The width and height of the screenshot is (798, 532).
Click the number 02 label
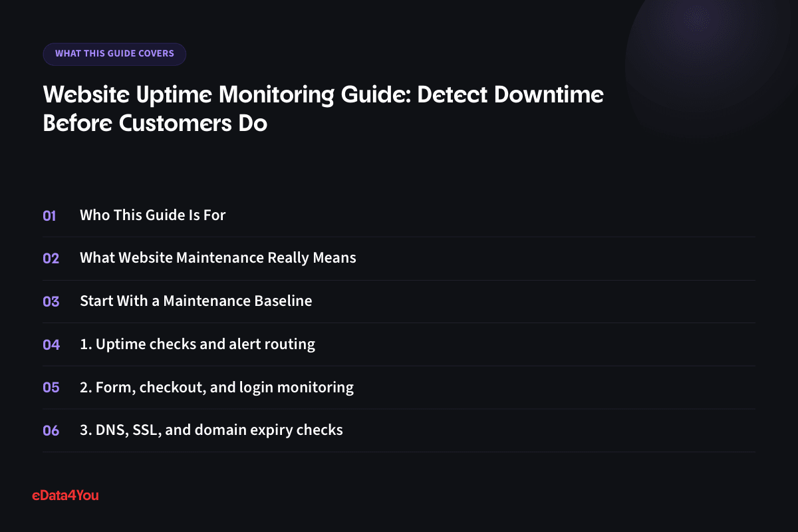pos(51,259)
